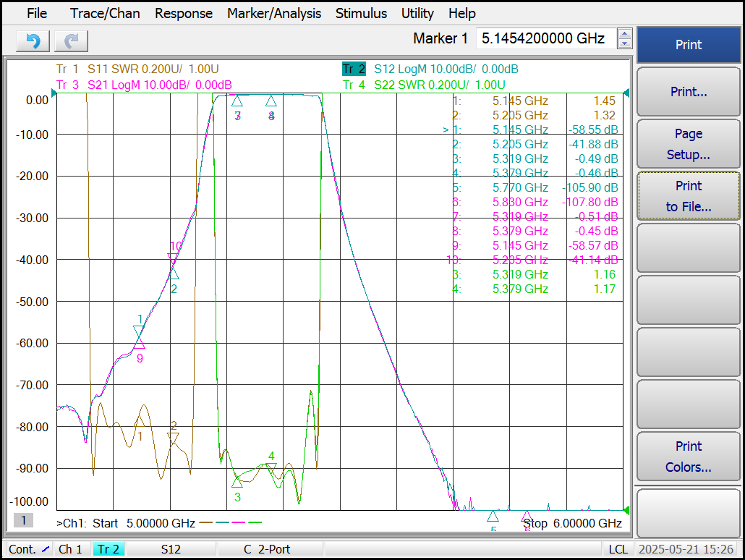Select Tr 1 S11 SWR trace label
The width and height of the screenshot is (745, 560).
137,69
